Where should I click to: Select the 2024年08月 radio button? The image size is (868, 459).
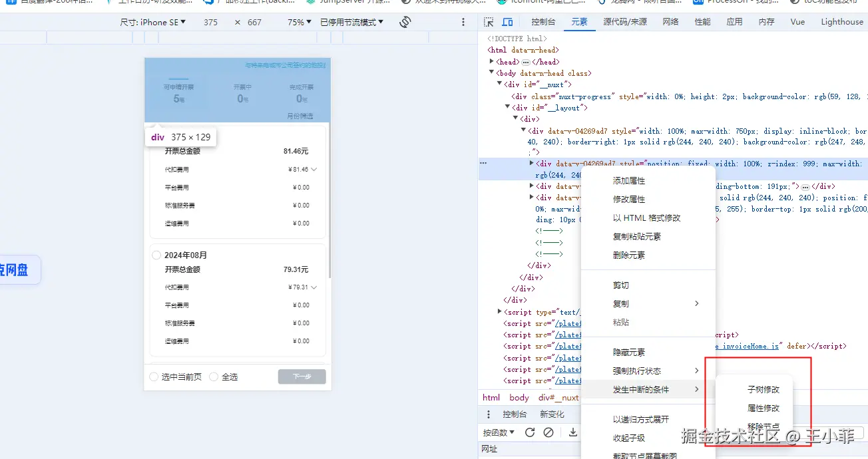point(156,255)
